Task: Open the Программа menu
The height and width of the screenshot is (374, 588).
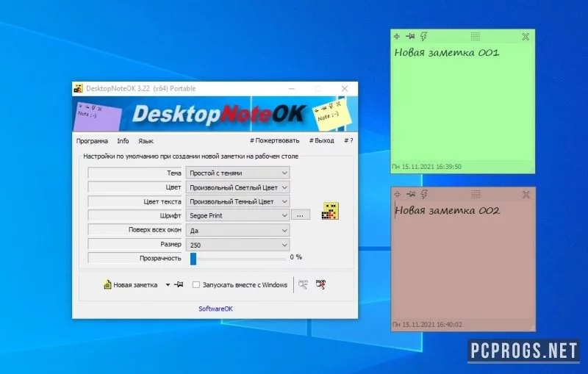Action: point(92,141)
